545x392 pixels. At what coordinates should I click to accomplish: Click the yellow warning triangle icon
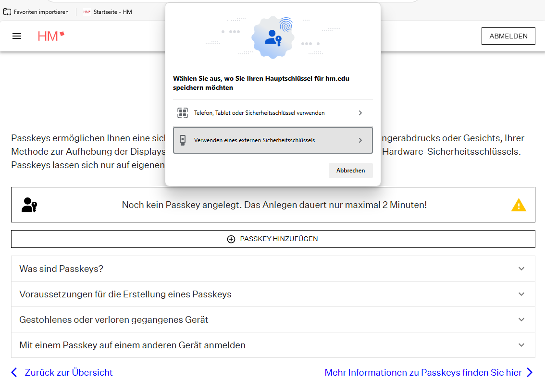pyautogui.click(x=519, y=205)
